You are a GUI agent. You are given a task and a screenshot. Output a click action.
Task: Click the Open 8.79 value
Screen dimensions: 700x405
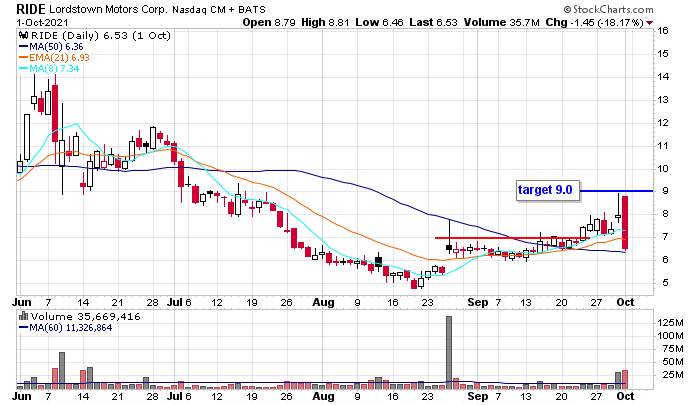point(269,22)
